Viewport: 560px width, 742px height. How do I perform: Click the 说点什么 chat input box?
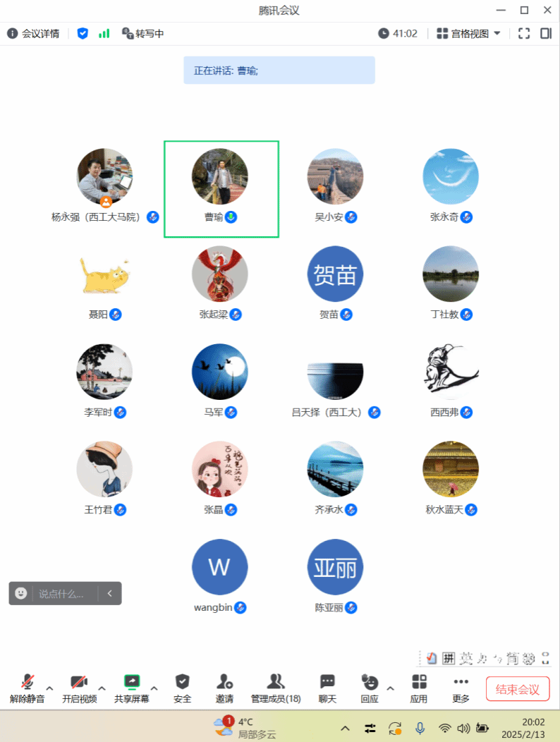[65, 593]
